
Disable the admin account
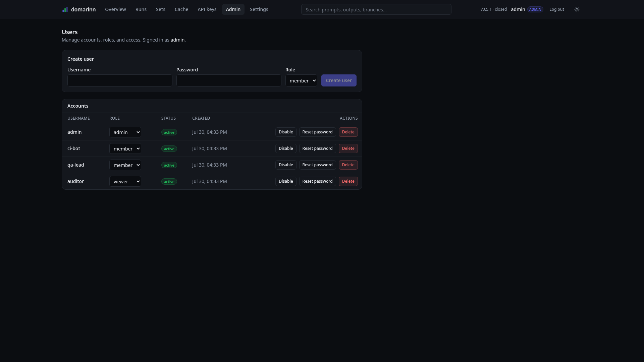tap(286, 132)
